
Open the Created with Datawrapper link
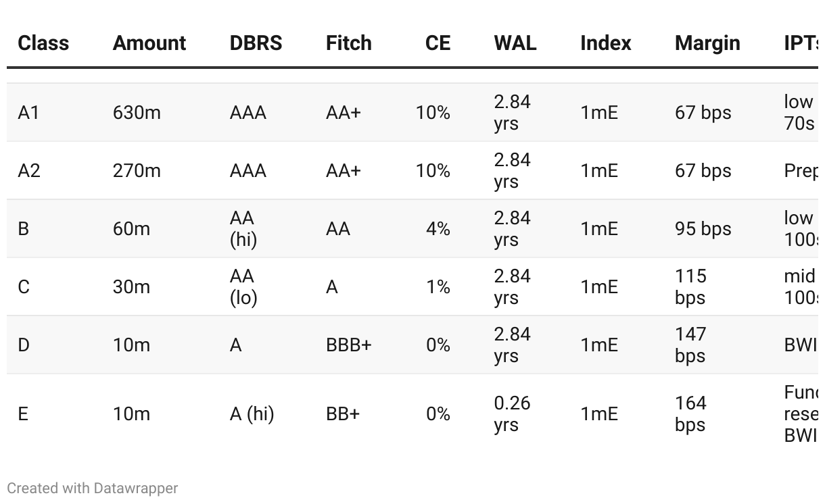(x=93, y=488)
